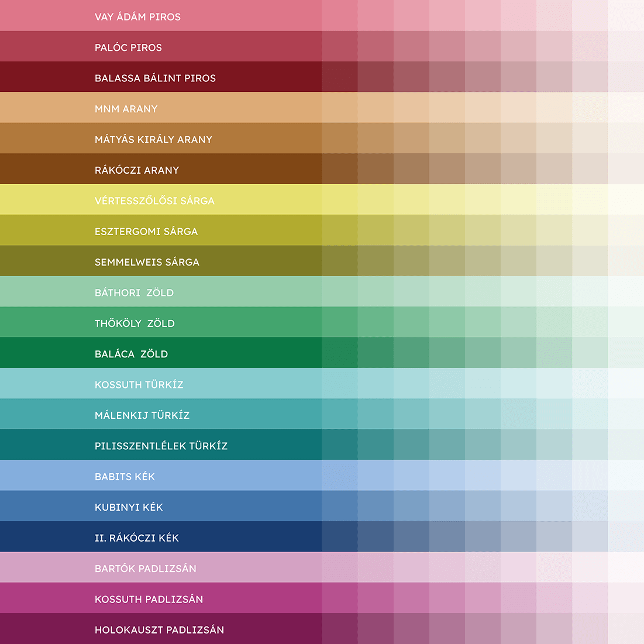Screen dimensions: 644x644
Task: Choose the lightest tint in Kossuth Padlizsán row
Action: click(626, 598)
